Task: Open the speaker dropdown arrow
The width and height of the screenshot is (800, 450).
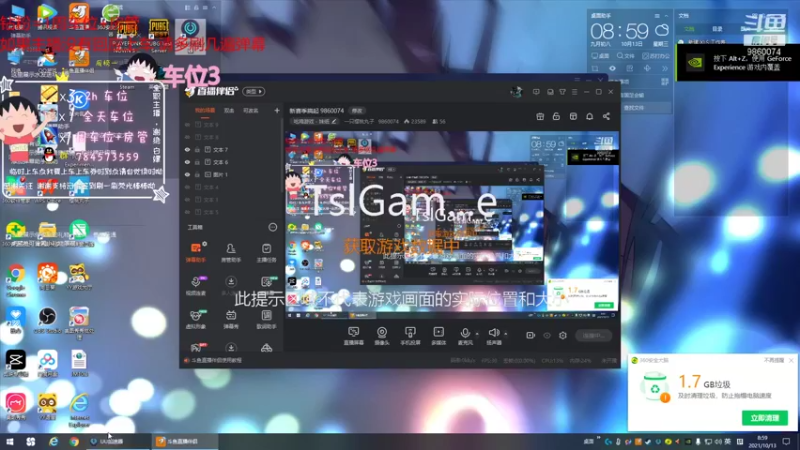Action: tap(506, 334)
